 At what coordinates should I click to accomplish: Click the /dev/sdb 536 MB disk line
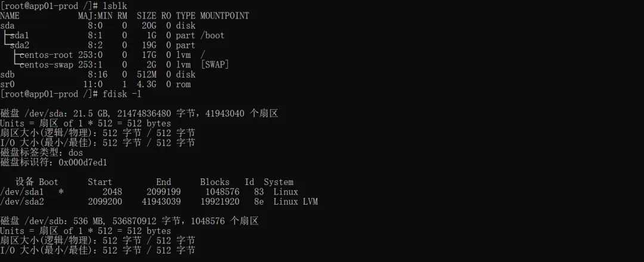click(x=129, y=221)
